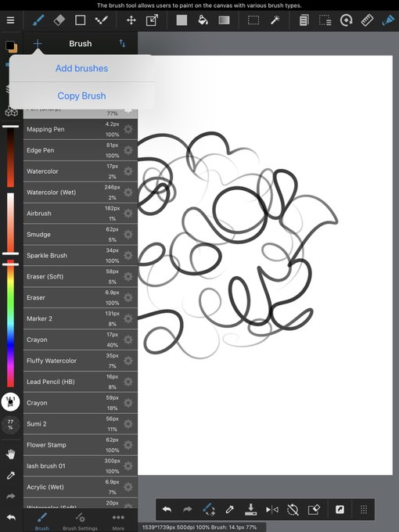Screen dimensions: 399x532
Task: Select the Marker 2 brush
Action: (81, 318)
